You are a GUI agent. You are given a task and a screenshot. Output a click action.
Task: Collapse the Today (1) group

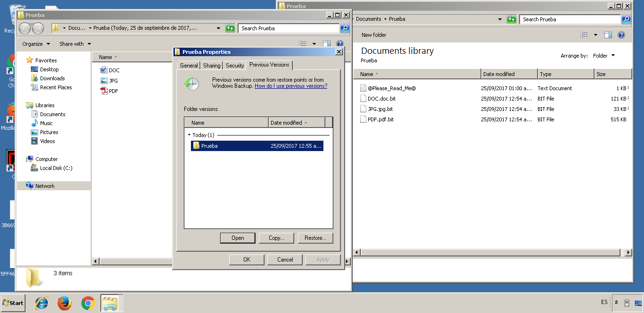click(190, 135)
